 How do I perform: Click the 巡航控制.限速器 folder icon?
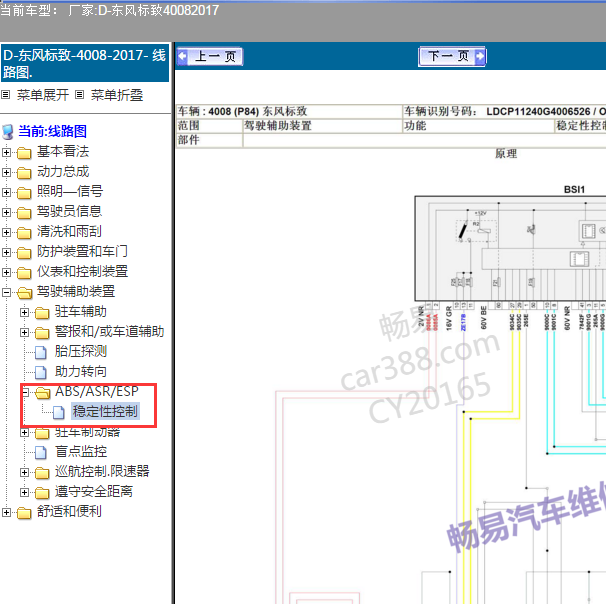(42, 473)
